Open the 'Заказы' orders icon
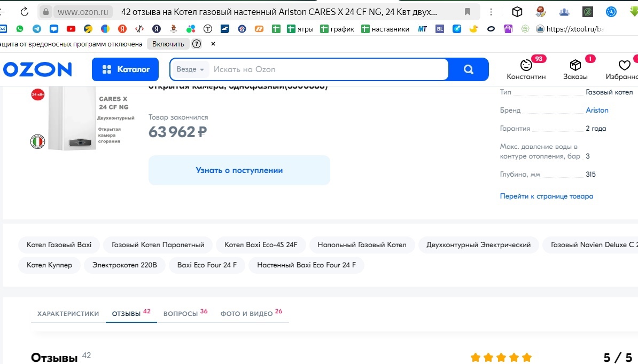The image size is (638, 364). tap(575, 69)
